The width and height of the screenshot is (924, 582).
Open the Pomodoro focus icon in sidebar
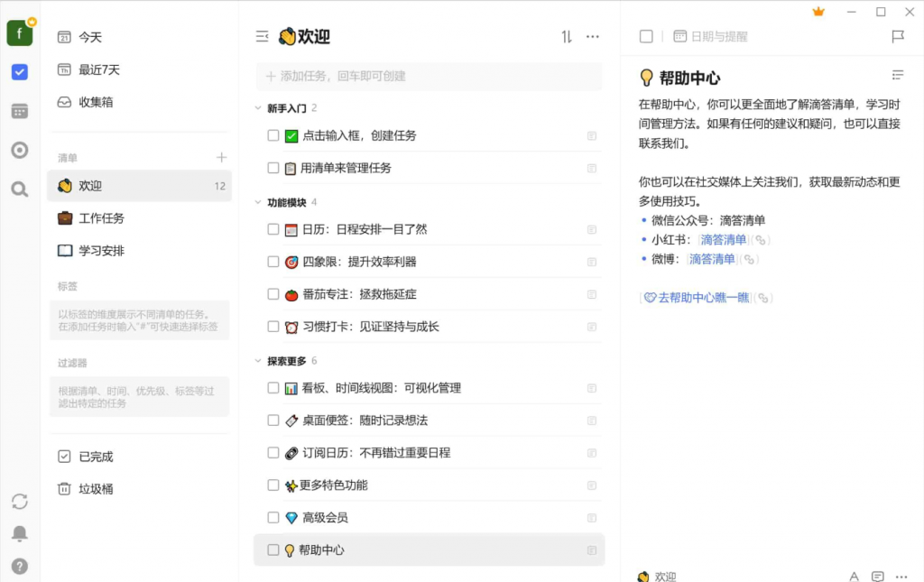tap(20, 150)
